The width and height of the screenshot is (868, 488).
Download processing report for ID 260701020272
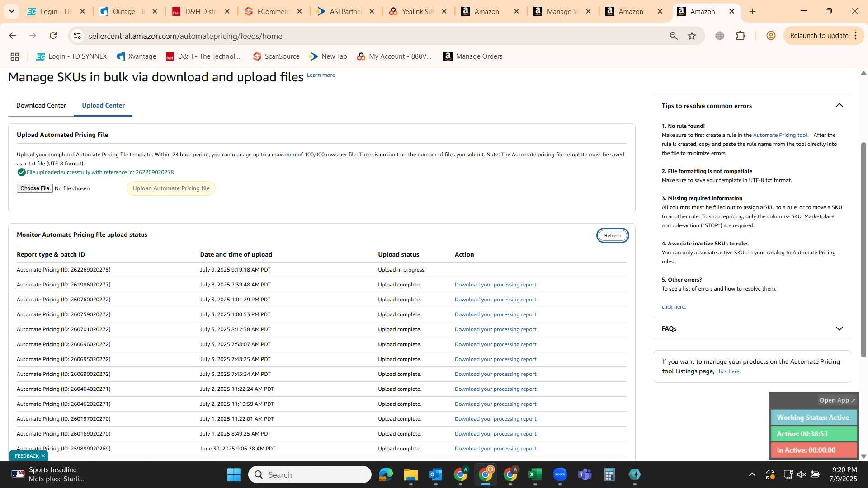coord(495,329)
